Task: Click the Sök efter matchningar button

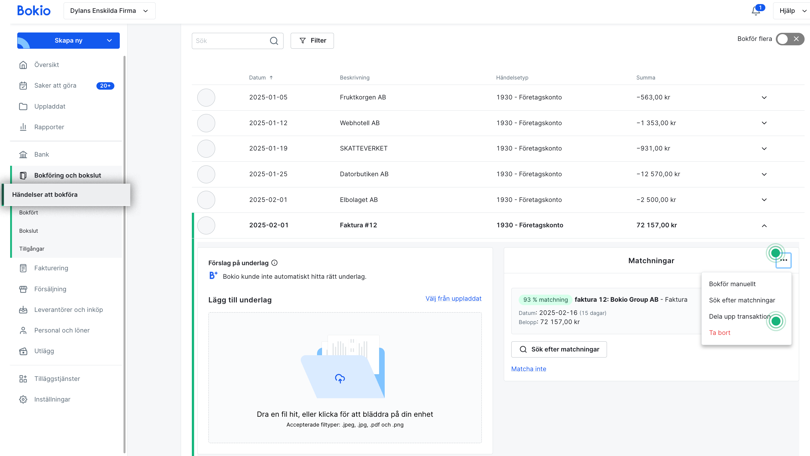Action: coord(559,349)
